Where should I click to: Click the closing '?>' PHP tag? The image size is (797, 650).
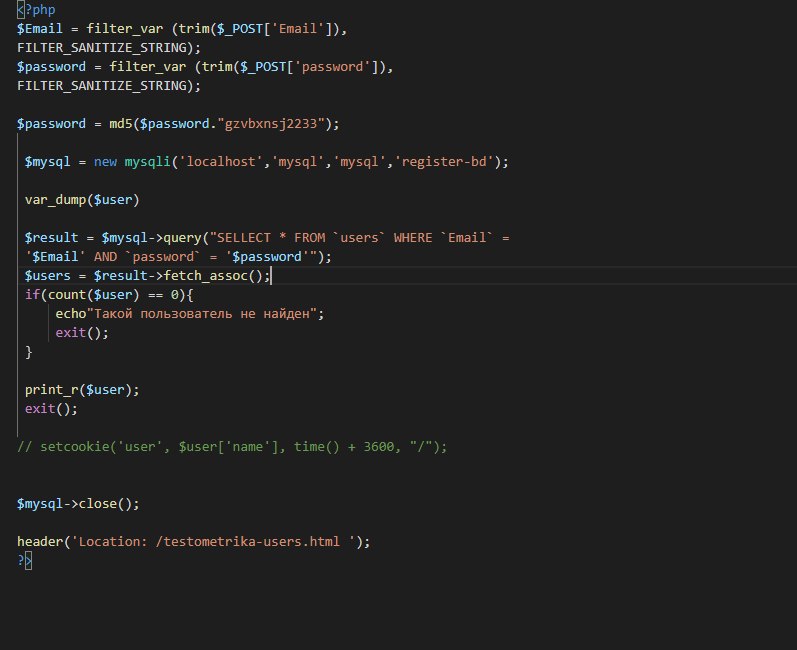click(x=24, y=561)
